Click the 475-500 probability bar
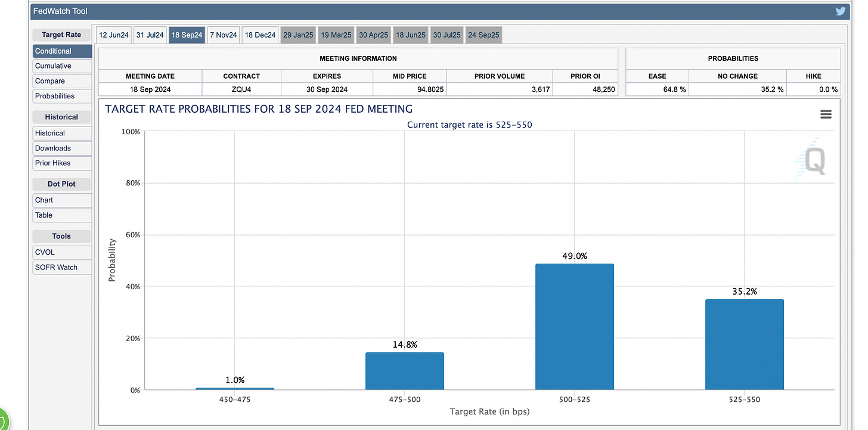This screenshot has width=868, height=430. 405,371
